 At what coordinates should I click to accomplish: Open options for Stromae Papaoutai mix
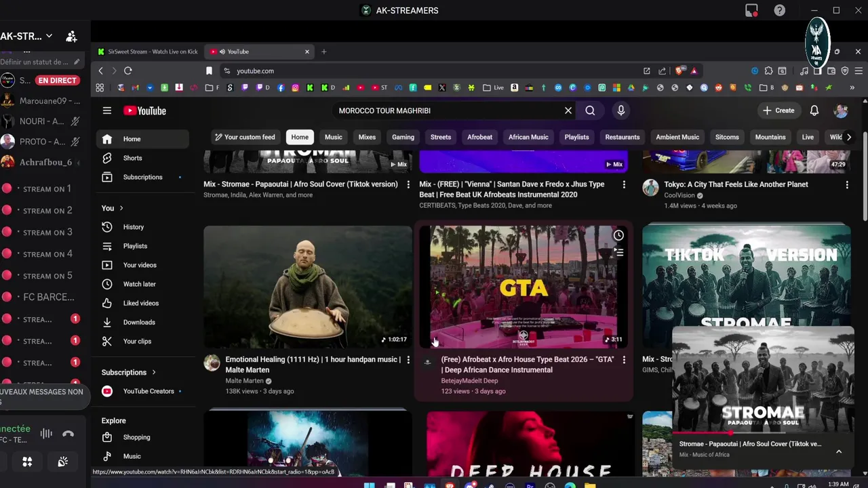(408, 184)
